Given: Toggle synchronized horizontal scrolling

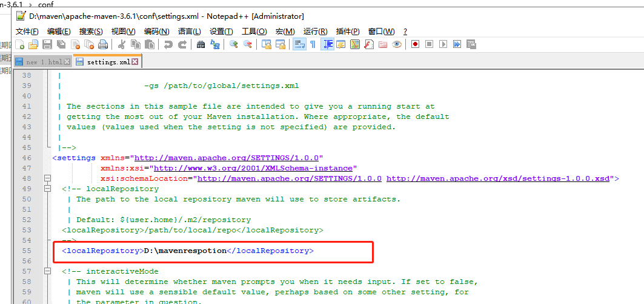Looking at the screenshot, I should (281, 44).
